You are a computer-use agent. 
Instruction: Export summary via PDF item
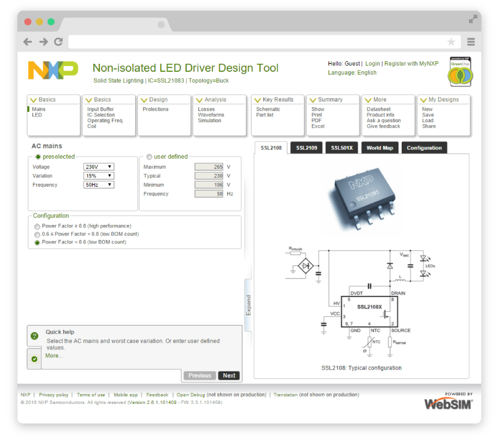(x=317, y=121)
